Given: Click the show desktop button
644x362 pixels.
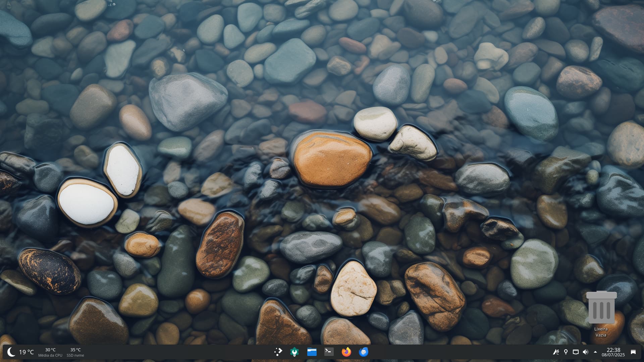Looking at the screenshot, I should (x=633, y=352).
